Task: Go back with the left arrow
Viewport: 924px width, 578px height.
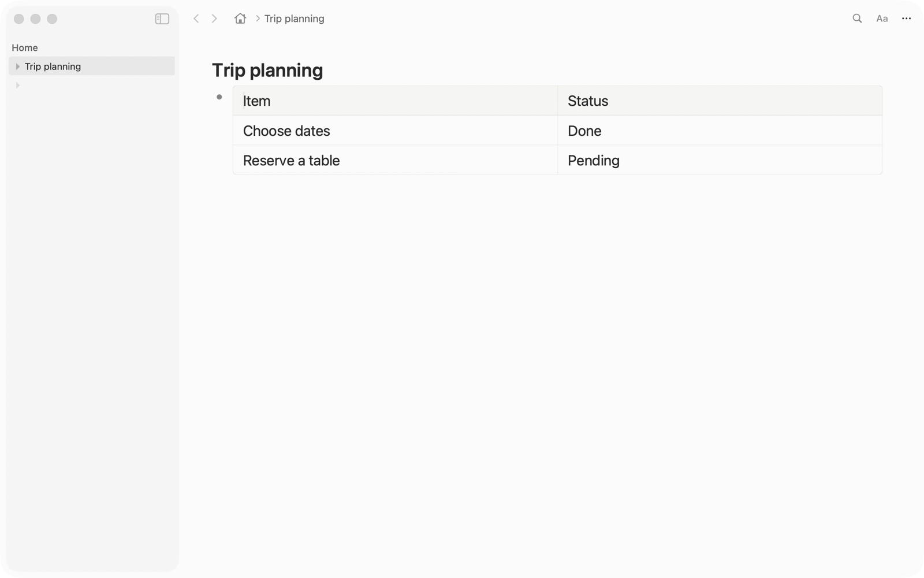Action: coord(196,18)
